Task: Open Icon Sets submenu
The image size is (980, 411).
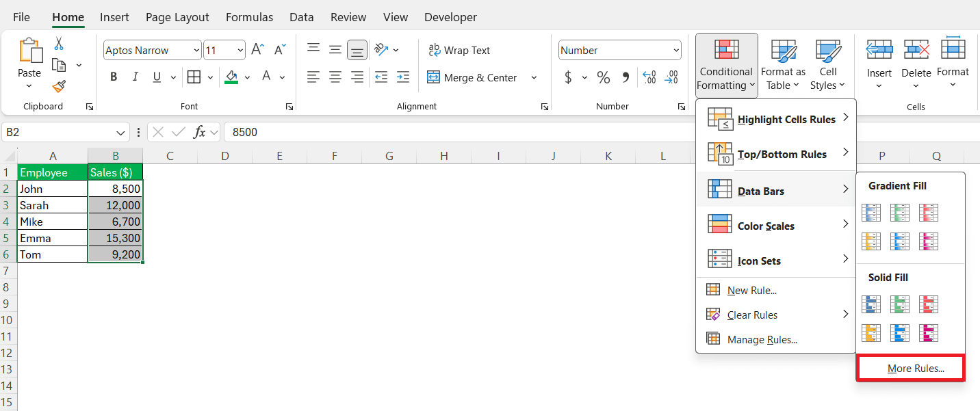Action: [776, 261]
